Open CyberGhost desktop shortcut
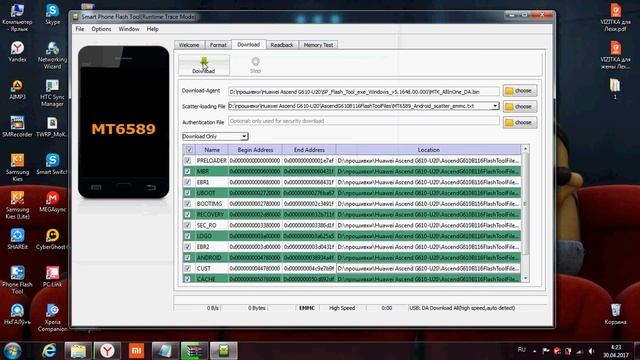 point(52,239)
